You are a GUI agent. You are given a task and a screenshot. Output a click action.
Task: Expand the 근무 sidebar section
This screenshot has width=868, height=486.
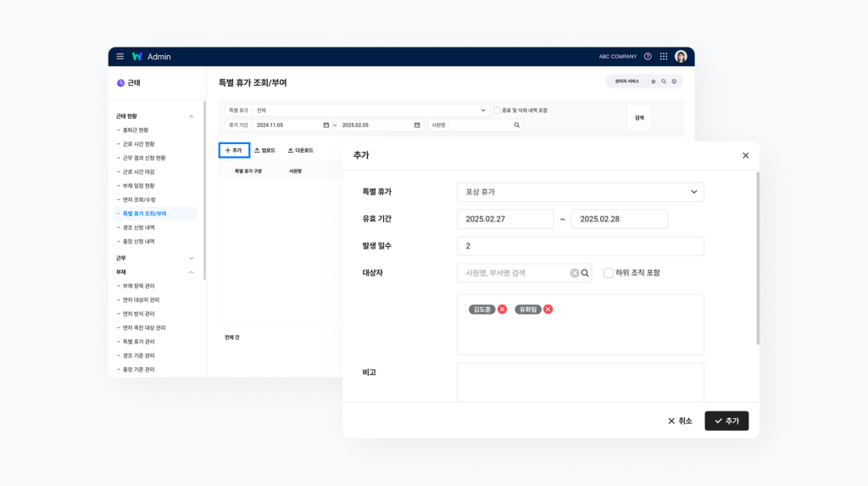tap(191, 258)
